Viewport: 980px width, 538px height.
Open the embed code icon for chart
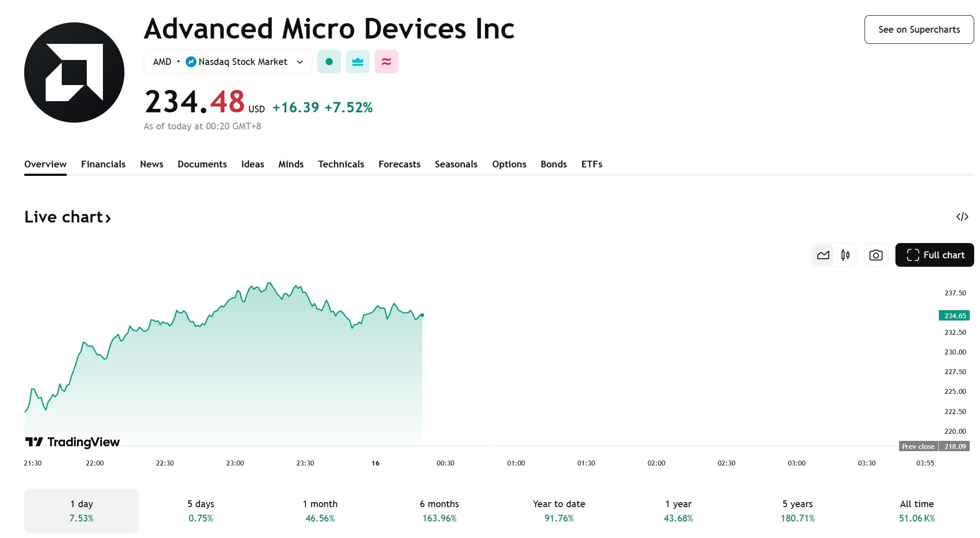962,217
